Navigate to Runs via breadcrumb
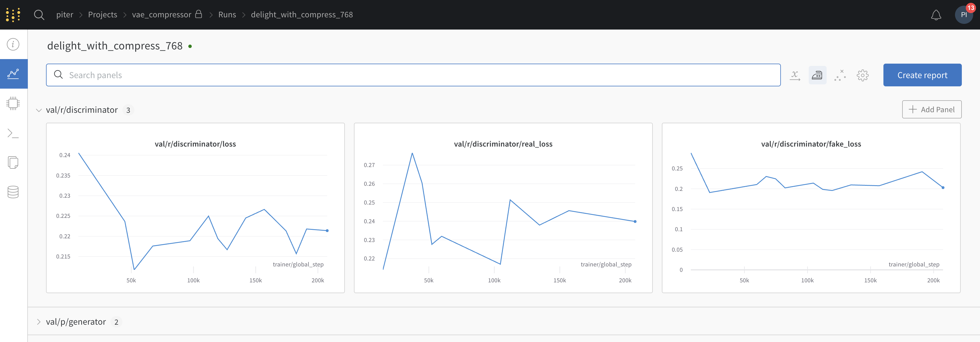Image resolution: width=980 pixels, height=342 pixels. pos(227,14)
